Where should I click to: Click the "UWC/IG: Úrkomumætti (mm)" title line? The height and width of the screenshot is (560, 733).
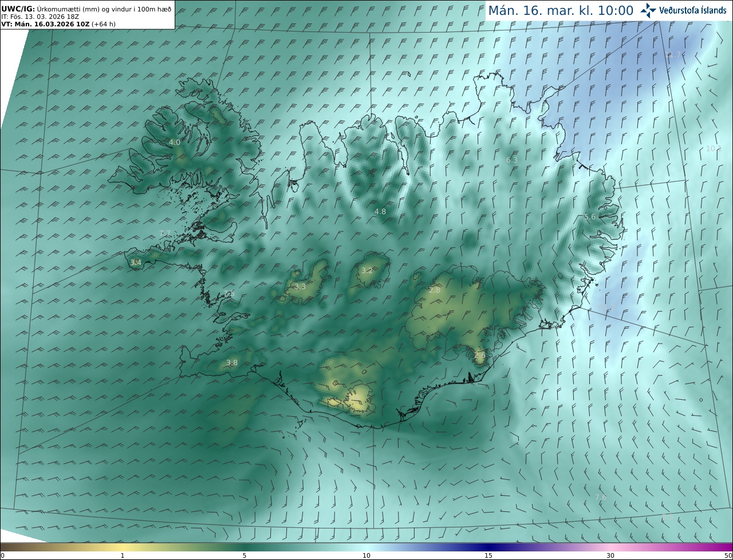tap(86, 9)
